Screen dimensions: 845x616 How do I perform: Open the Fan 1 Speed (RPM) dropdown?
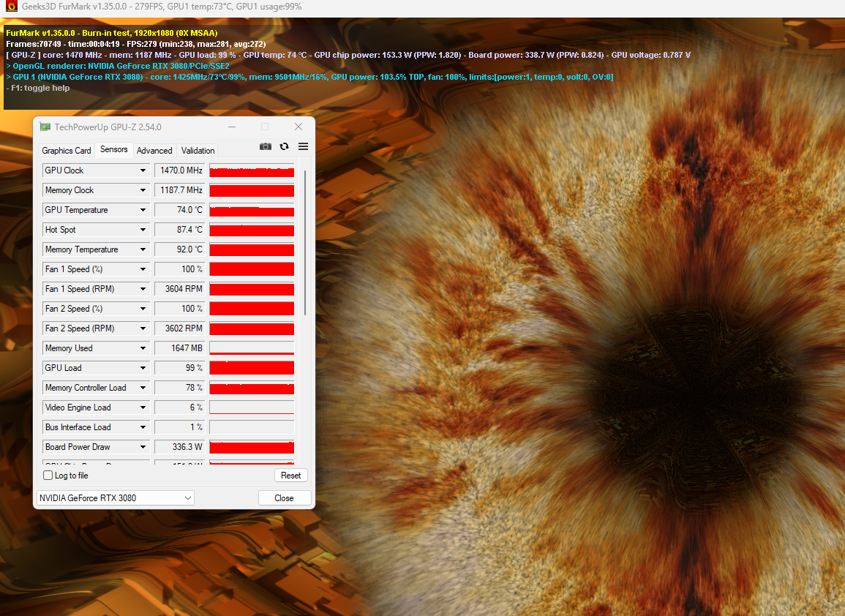[143, 289]
